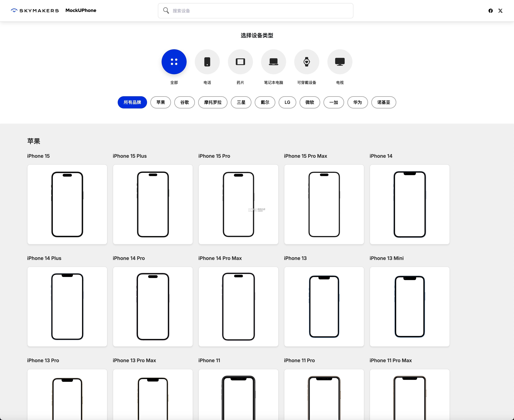Click the 全部 label under the blue circle
514x420 pixels.
click(x=174, y=83)
